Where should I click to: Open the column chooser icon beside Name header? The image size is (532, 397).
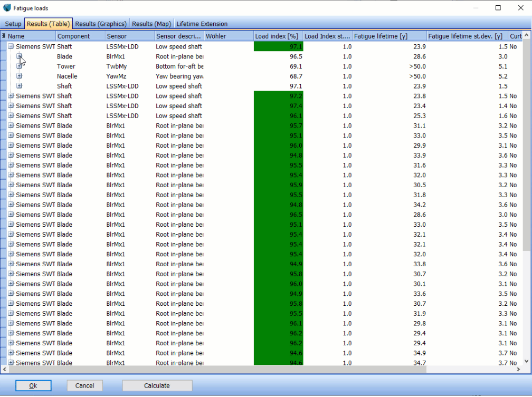[x=3, y=36]
